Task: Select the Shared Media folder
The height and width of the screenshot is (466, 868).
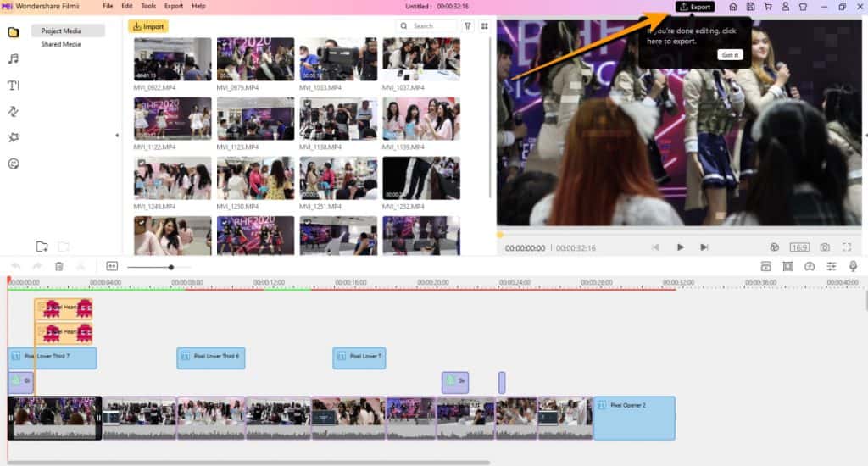Action: pos(61,44)
